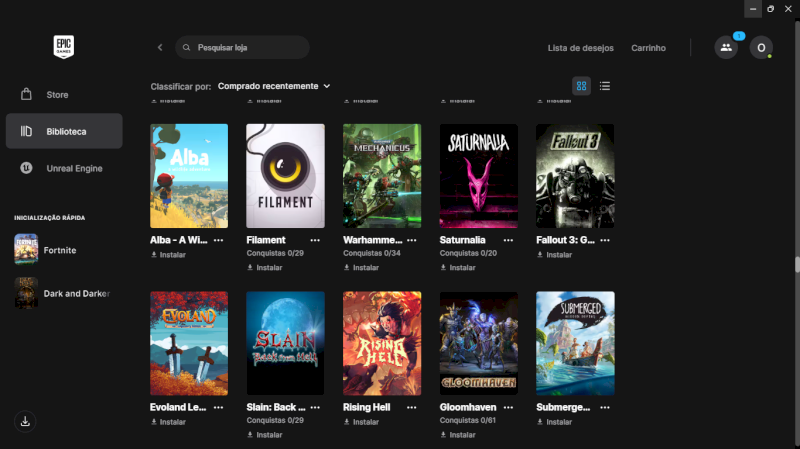Click the Conquistas 0/34 text
Screen dimensions: 800x449
[x=371, y=253]
